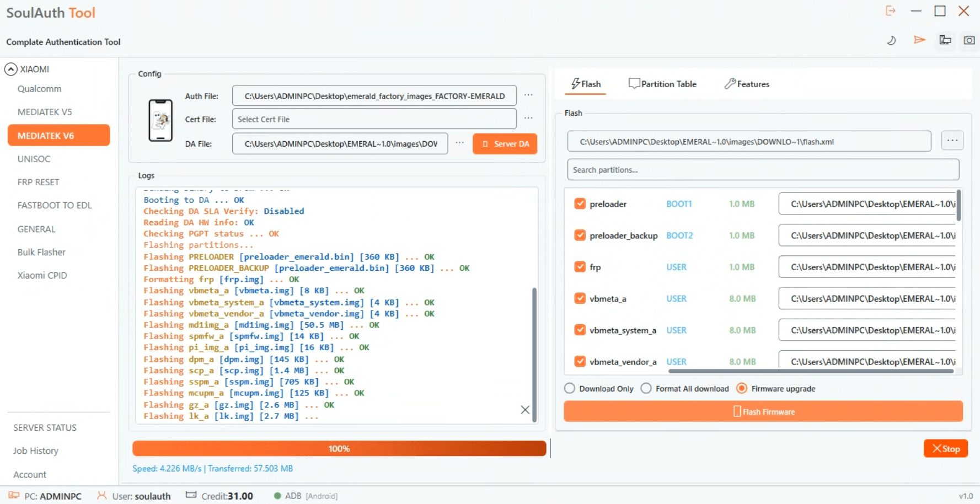The image size is (980, 504).
Task: Open Xiaomi CPID section
Action: 42,275
